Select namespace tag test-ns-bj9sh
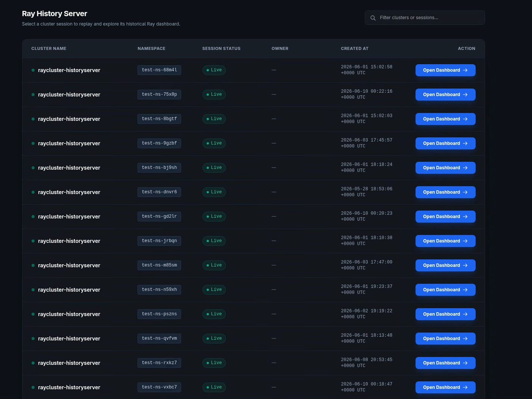 [x=159, y=168]
